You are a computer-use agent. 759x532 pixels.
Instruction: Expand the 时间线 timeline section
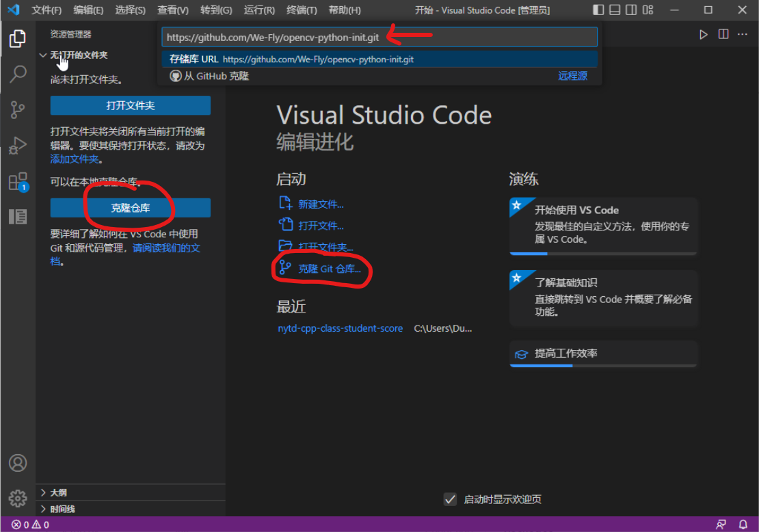click(x=62, y=509)
